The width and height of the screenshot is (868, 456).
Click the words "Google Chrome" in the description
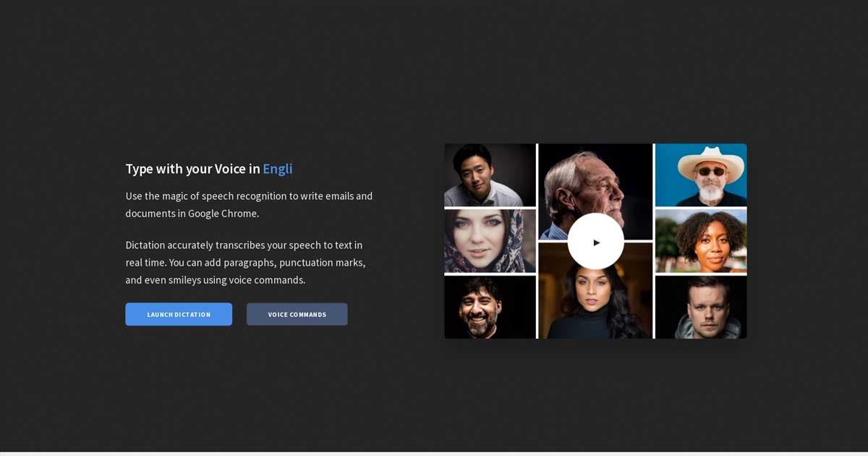pos(223,214)
